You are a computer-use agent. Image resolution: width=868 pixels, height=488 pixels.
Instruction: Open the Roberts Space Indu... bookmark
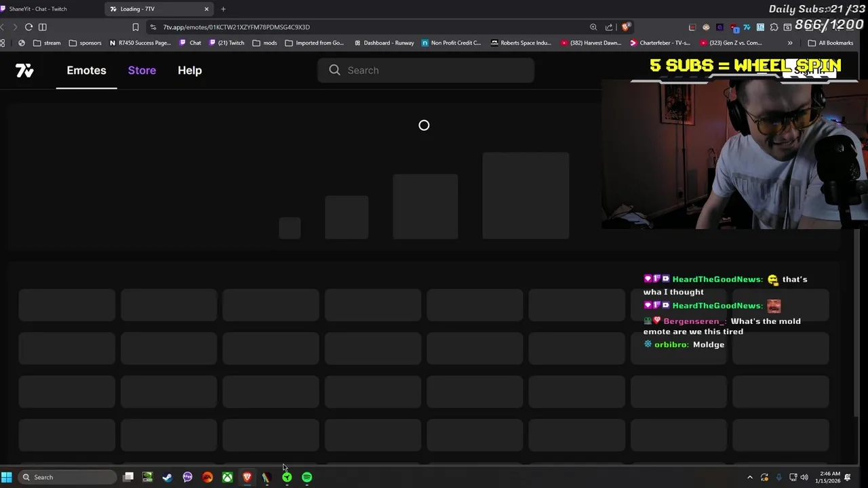(x=521, y=43)
